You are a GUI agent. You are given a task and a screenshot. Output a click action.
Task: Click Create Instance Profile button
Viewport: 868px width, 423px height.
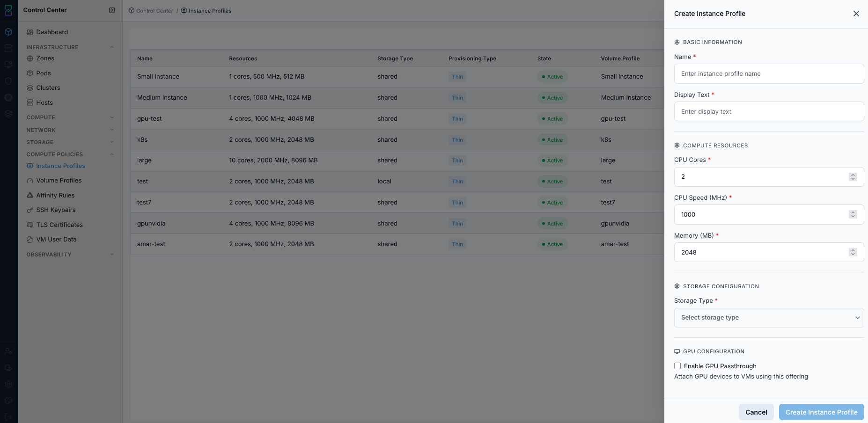click(821, 412)
